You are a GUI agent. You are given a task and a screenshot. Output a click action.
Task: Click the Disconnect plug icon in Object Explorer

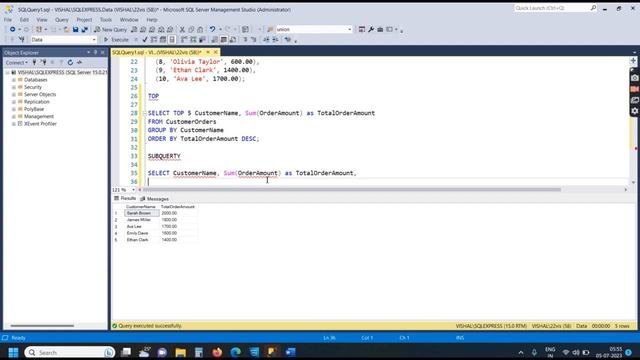(43, 62)
